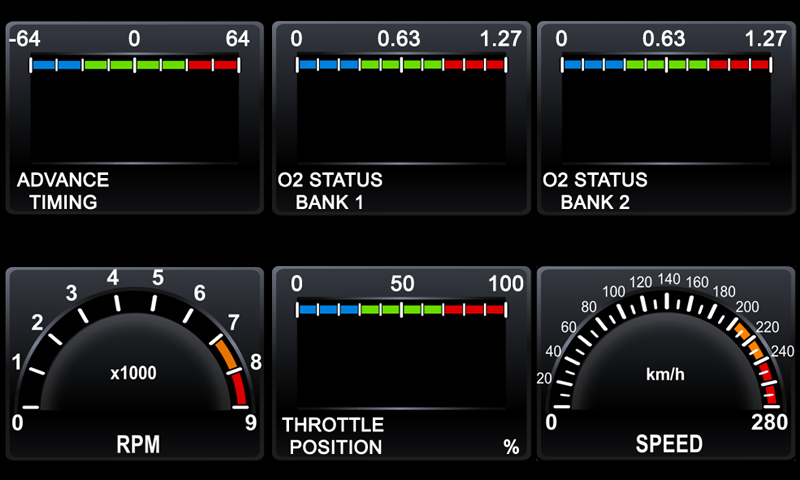Click the 1 mark on RPM dial

coord(16,362)
